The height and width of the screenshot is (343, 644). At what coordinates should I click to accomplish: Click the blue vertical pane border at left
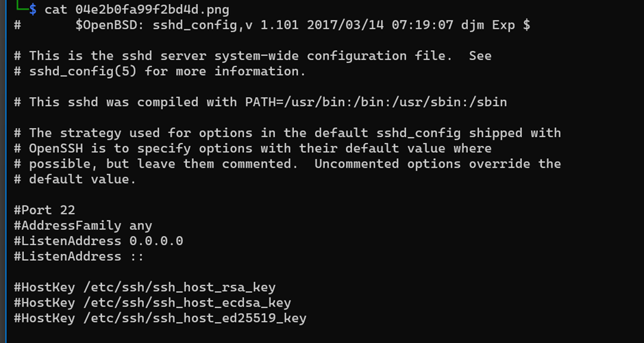6,171
